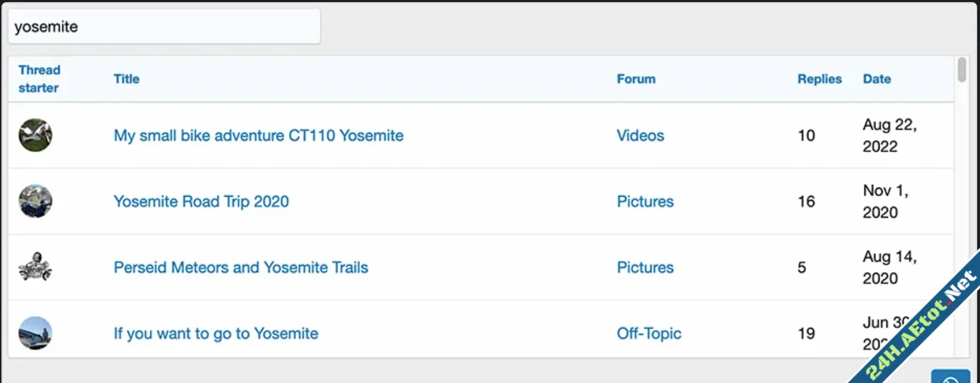
Task: Visit the Off-Topic forum link
Action: (x=648, y=333)
